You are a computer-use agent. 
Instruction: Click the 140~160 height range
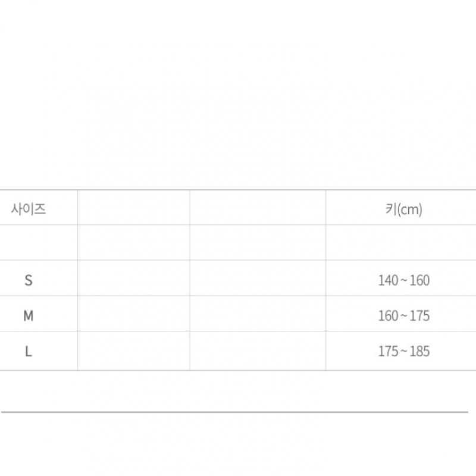tap(403, 280)
